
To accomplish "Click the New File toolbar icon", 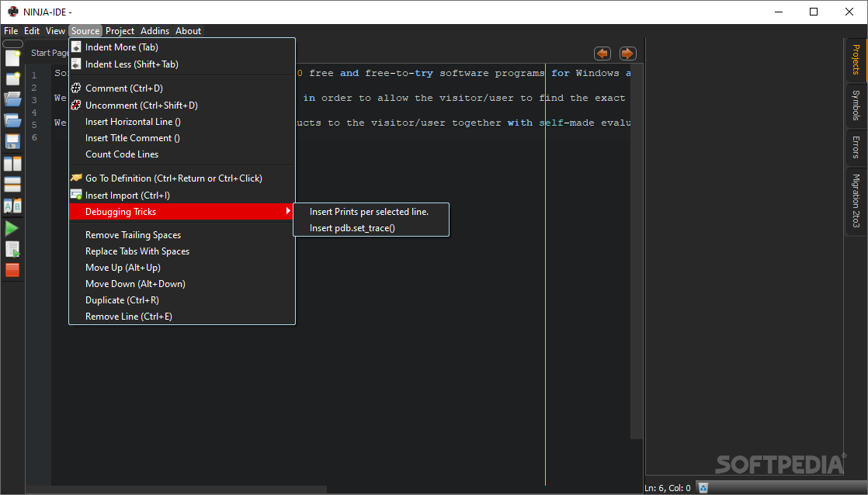I will (x=12, y=58).
